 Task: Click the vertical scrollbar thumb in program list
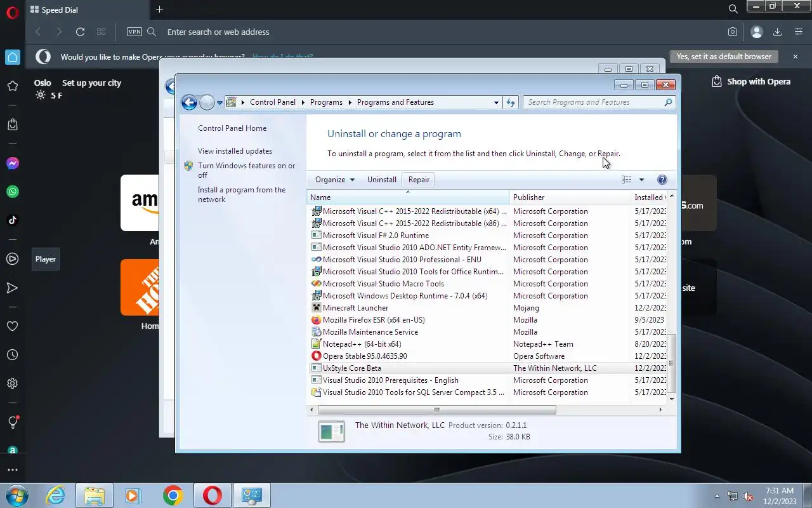pos(671,363)
